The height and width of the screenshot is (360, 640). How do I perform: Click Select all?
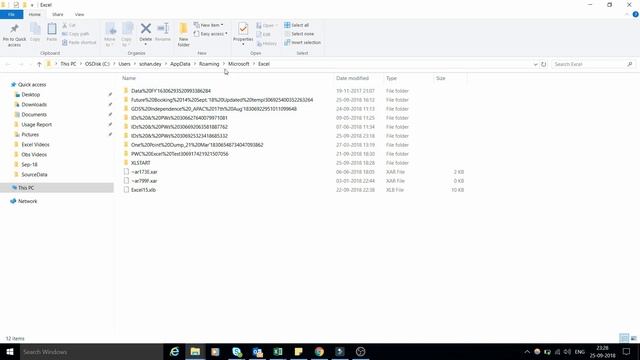click(296, 25)
